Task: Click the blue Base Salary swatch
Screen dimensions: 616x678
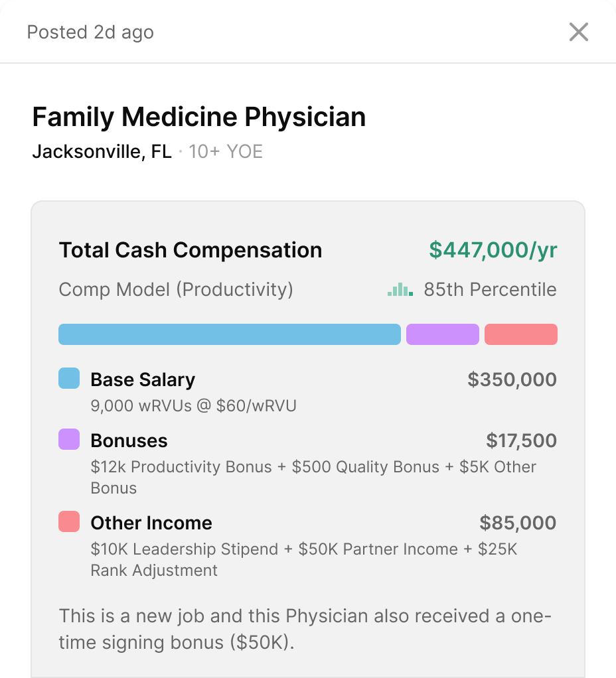Action: (x=69, y=379)
